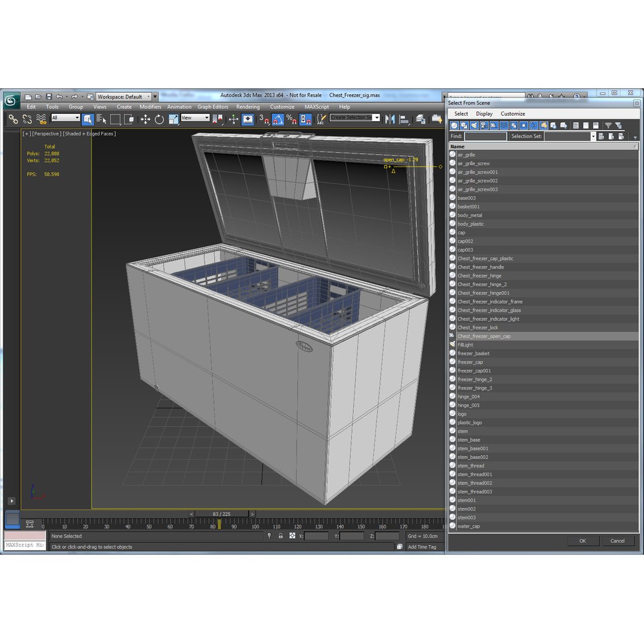Open the undo history dropdown arrow
This screenshot has height=644, width=644.
tap(67, 97)
